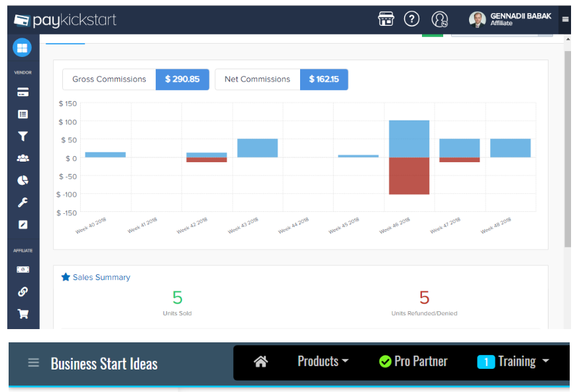Click the marketplace storefront icon in header
Viewport: 577px width, 392px height.
(386, 19)
